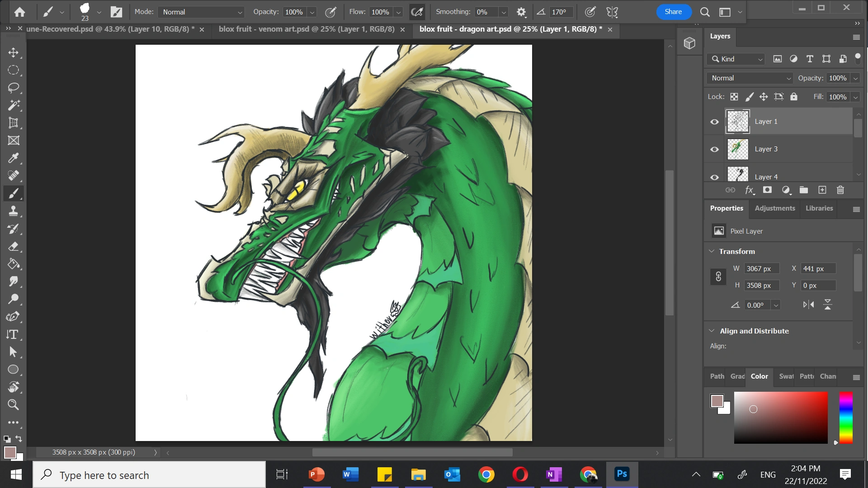Viewport: 868px width, 488px height.
Task: Open the layer blend mode dropdown
Action: pyautogui.click(x=750, y=78)
